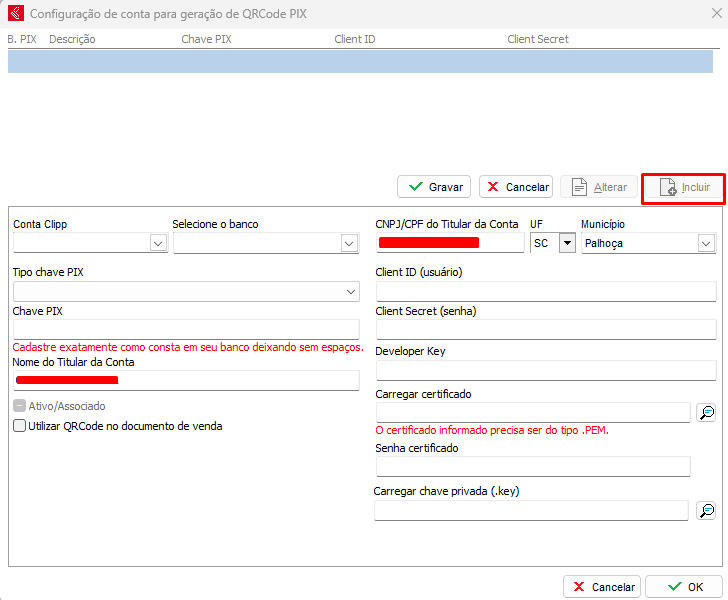Toggle the Ativo/Associado checkbox
728x600 pixels.
(x=20, y=406)
